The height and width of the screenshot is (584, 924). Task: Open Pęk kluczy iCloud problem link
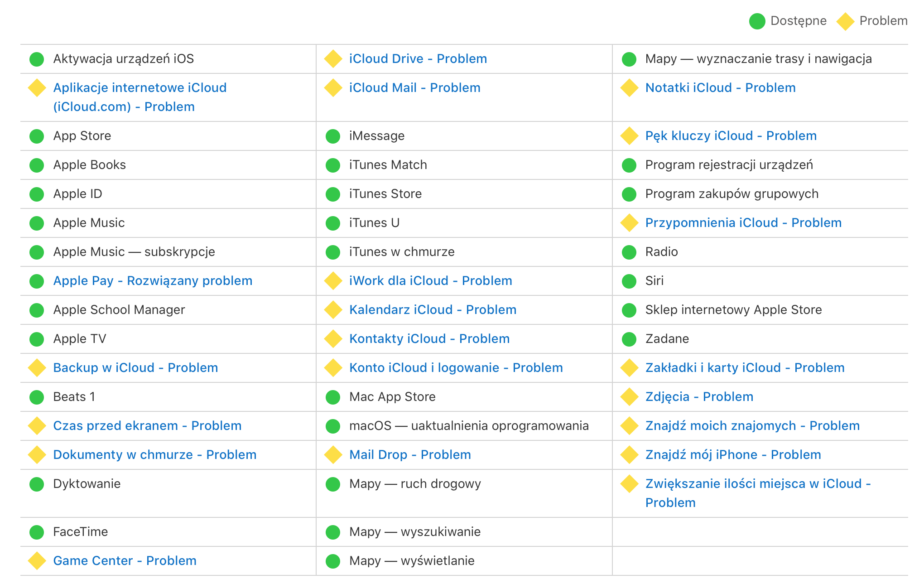point(731,136)
